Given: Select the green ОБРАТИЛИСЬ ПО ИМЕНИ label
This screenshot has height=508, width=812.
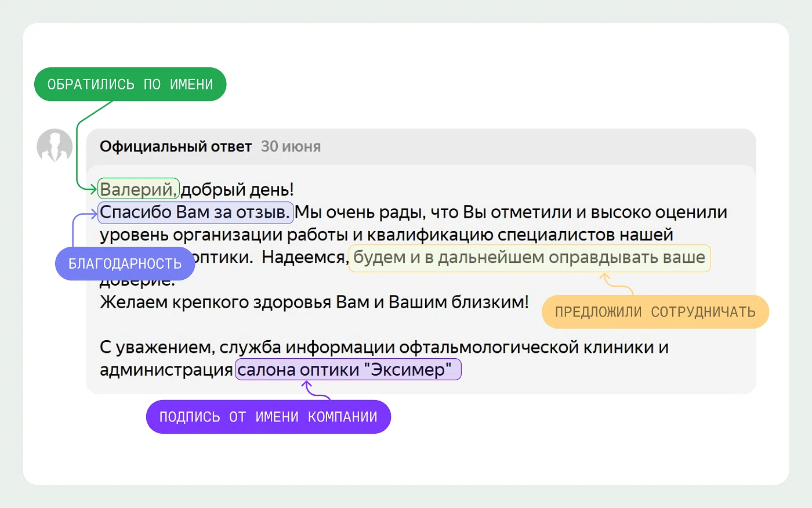Looking at the screenshot, I should (x=130, y=85).
